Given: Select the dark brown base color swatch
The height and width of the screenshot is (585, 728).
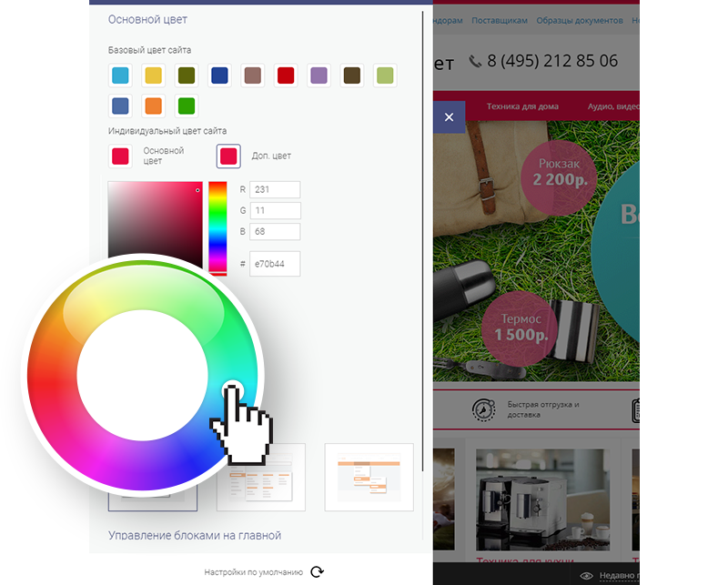Looking at the screenshot, I should click(352, 76).
